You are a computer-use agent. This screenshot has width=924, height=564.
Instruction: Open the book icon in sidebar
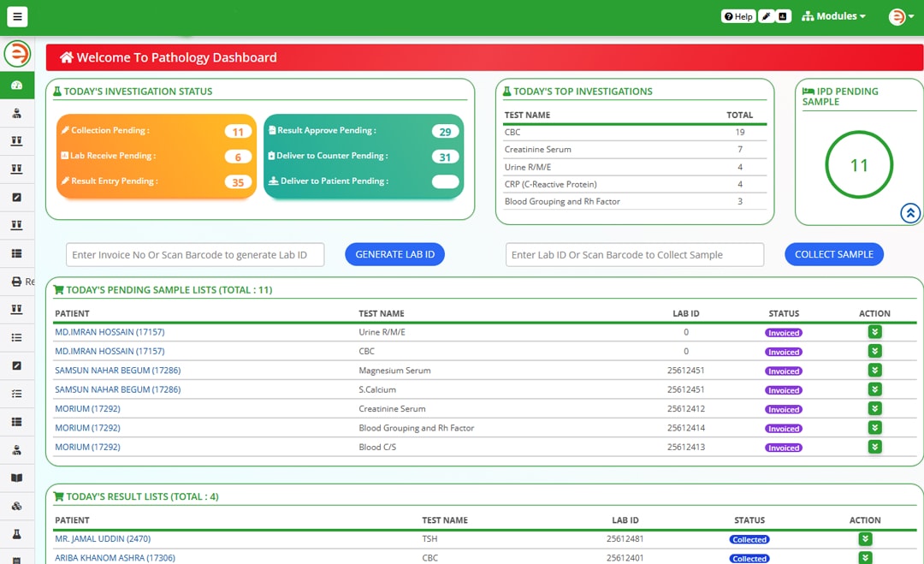tap(16, 478)
